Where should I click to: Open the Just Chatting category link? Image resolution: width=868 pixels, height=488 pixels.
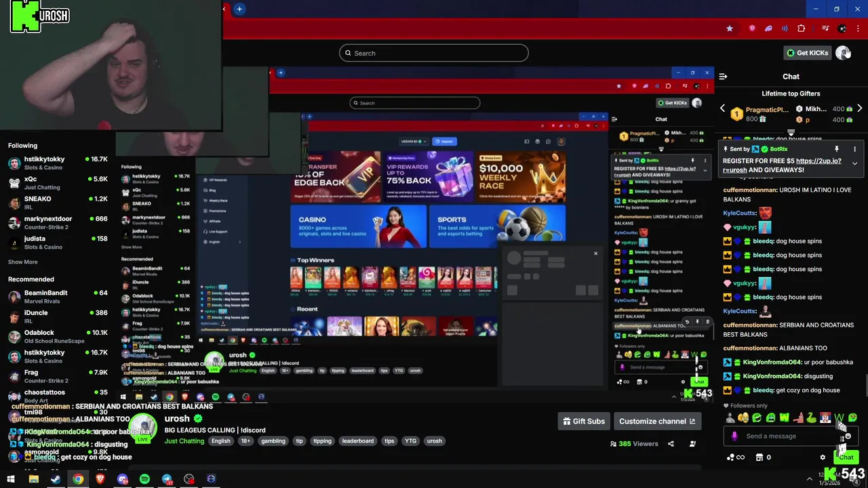tap(184, 441)
